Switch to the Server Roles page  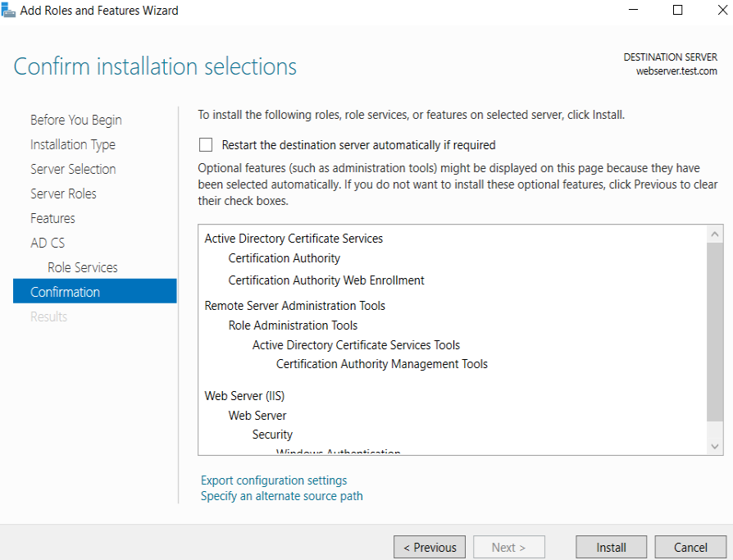63,193
